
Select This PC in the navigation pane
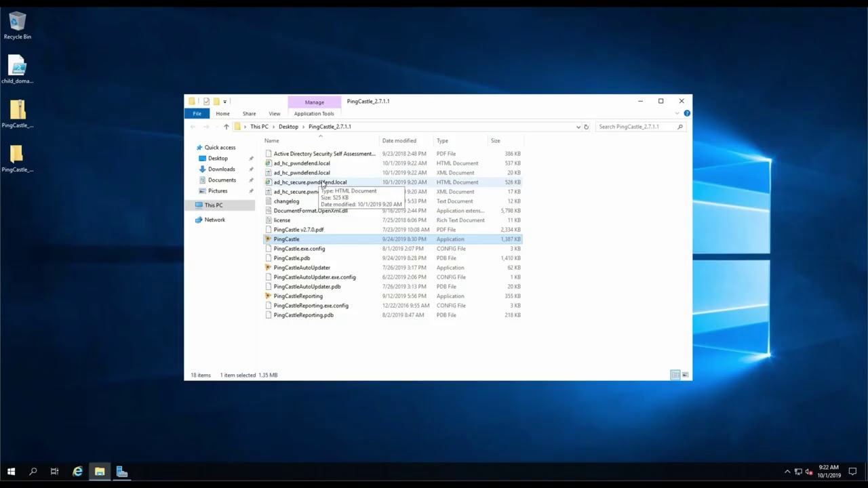click(213, 205)
